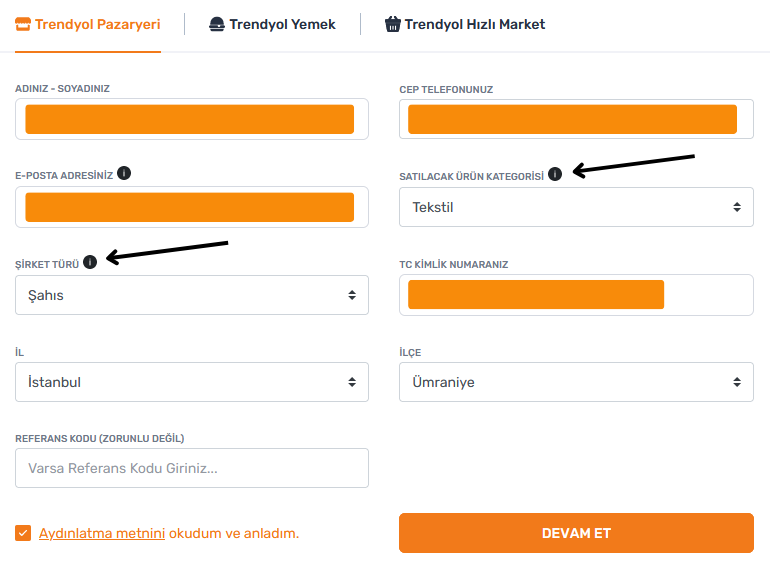Click the Cep Telefonunuz input field
The image size is (770, 568).
(x=576, y=119)
